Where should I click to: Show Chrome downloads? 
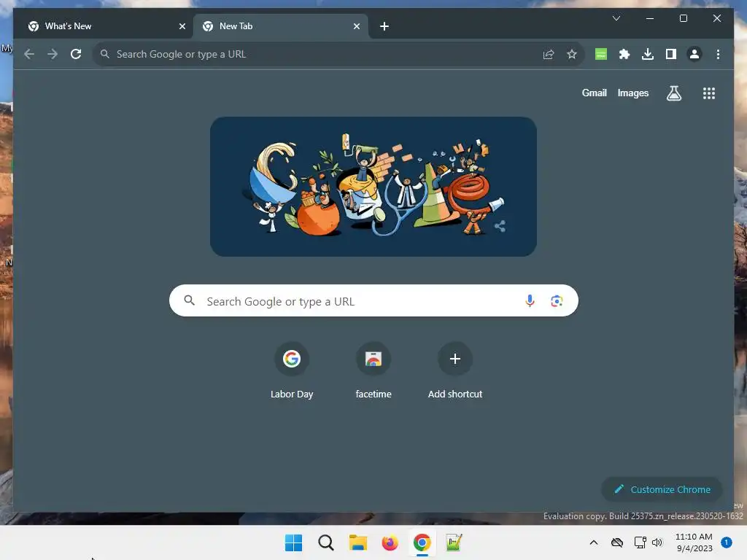coord(648,54)
